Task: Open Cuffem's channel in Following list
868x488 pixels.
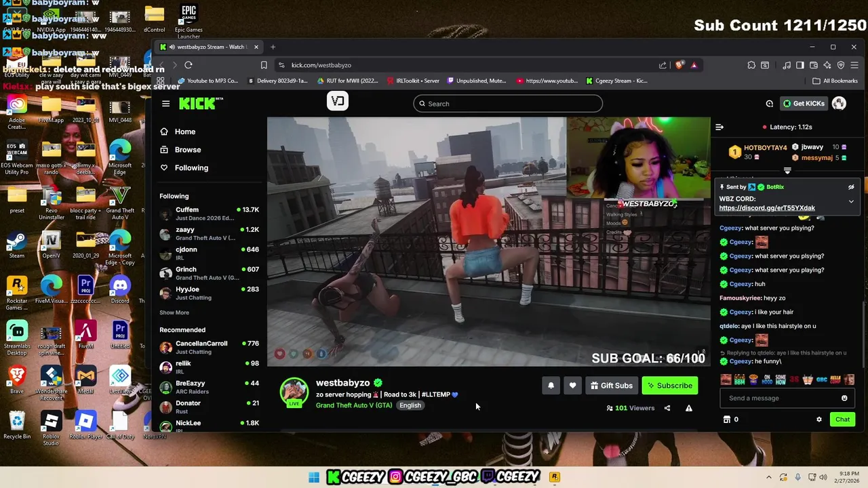Action: point(209,214)
